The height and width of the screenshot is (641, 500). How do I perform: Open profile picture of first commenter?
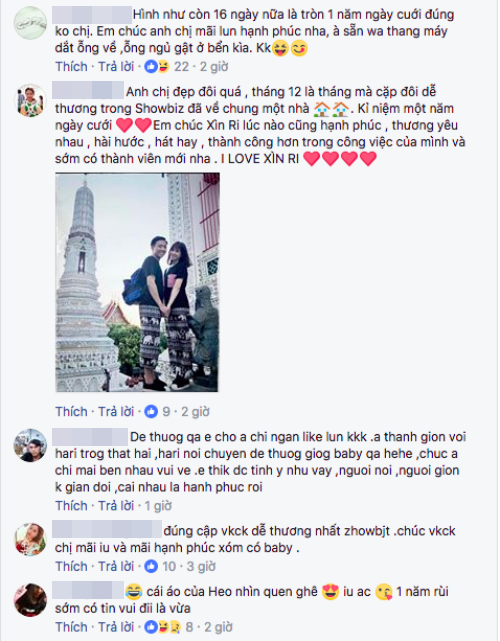pos(30,23)
